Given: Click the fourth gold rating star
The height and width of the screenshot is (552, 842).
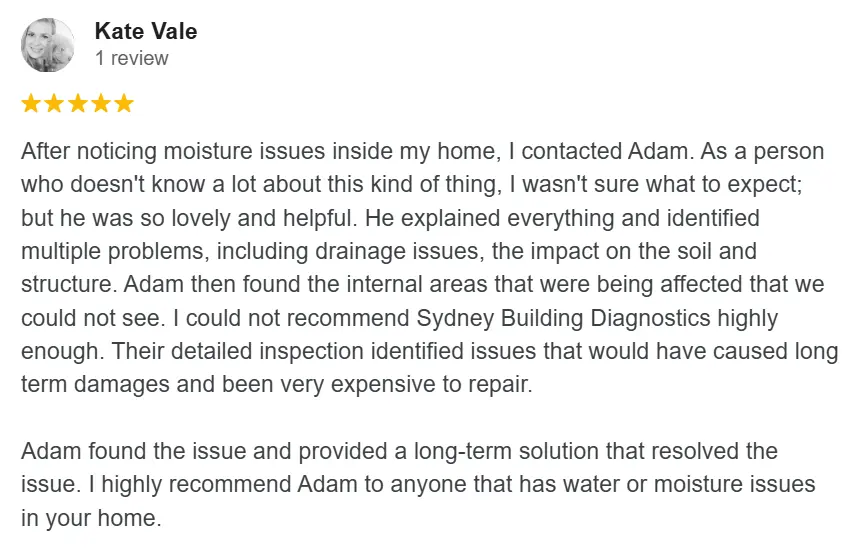Looking at the screenshot, I should click(x=100, y=103).
